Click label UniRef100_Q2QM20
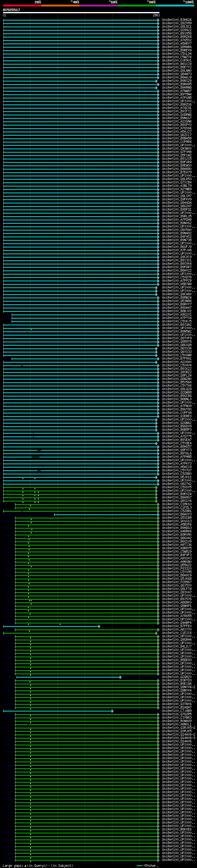The height and width of the screenshot is (868, 197). pos(177,677)
